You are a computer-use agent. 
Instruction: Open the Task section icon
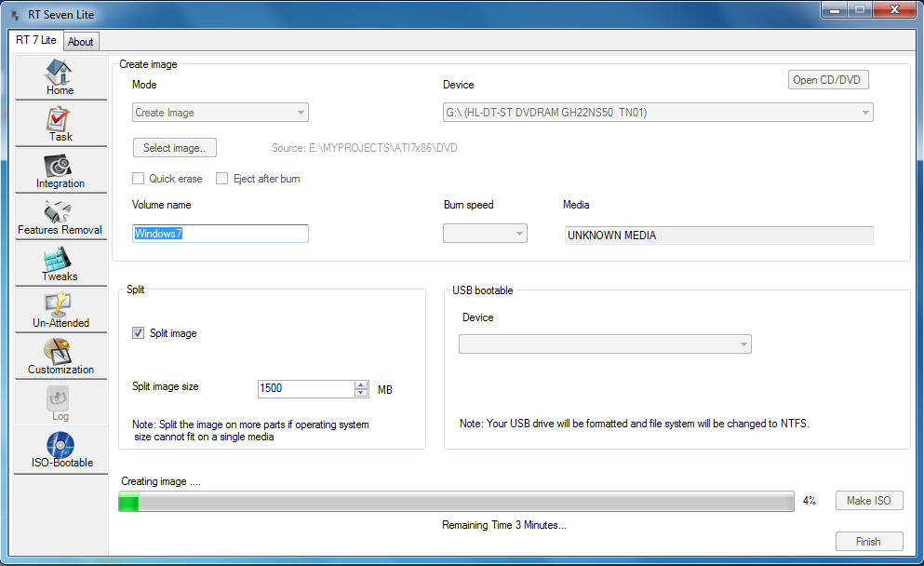pyautogui.click(x=59, y=119)
